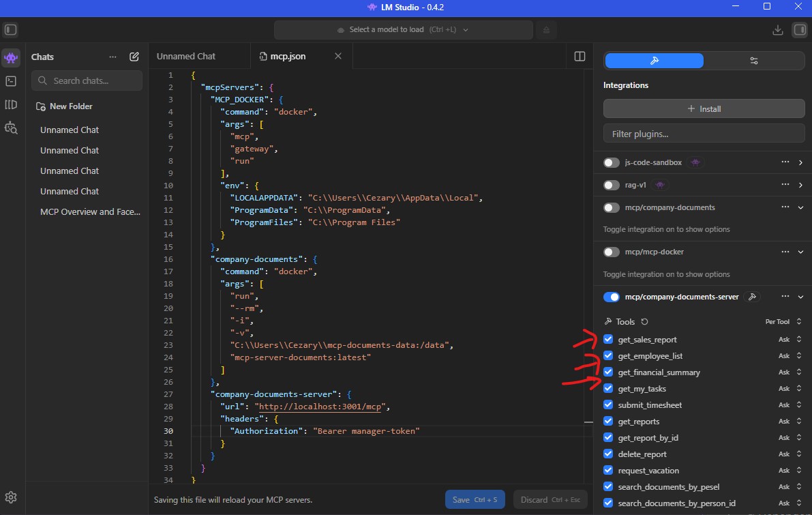The width and height of the screenshot is (812, 515).
Task: Open the localhost:3001/mcp URL link
Action: (320, 407)
